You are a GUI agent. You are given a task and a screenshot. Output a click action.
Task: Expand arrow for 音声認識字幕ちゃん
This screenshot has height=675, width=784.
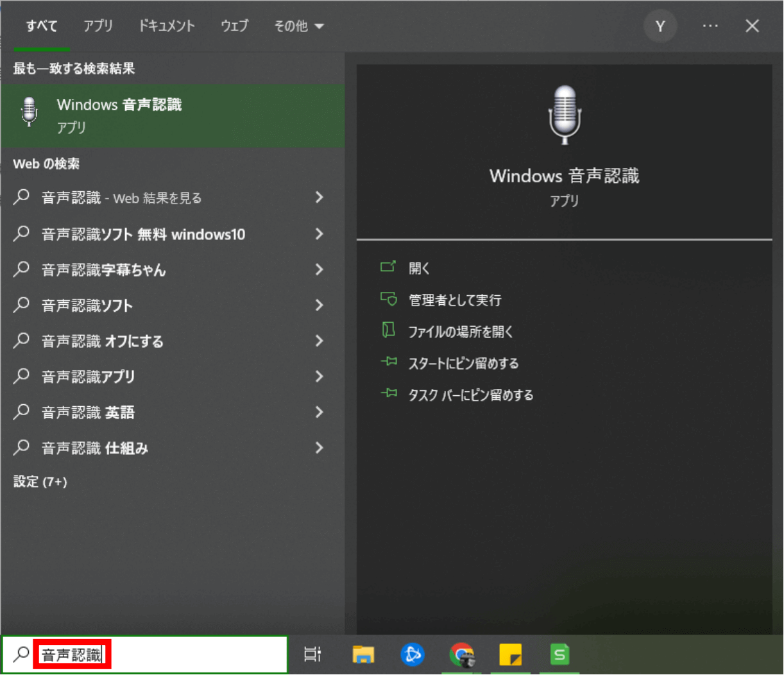(x=319, y=269)
